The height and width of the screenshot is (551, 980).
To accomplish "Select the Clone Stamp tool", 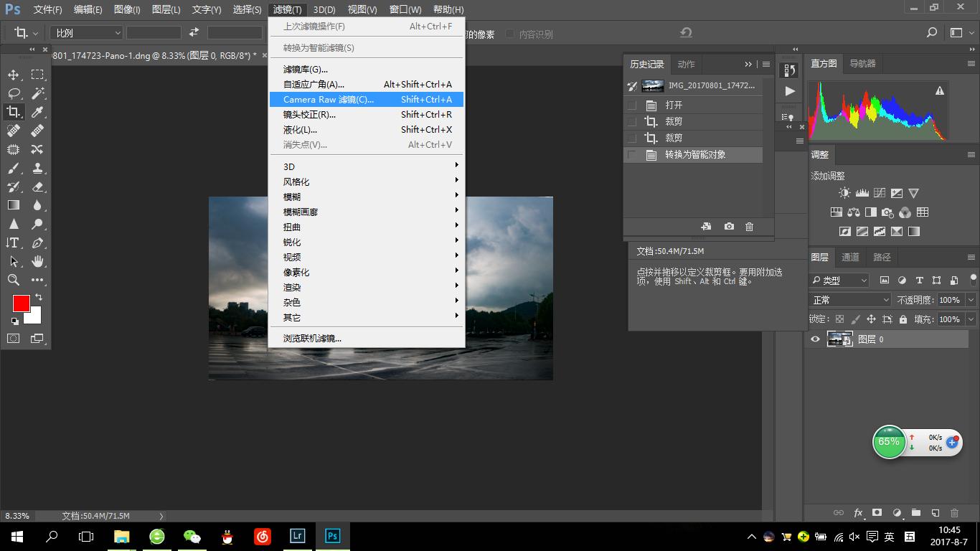I will [x=37, y=167].
